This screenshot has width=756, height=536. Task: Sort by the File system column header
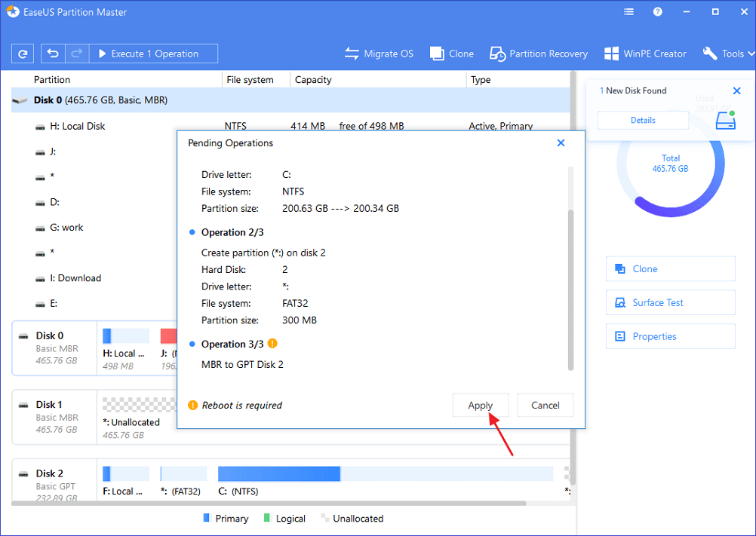pyautogui.click(x=250, y=80)
